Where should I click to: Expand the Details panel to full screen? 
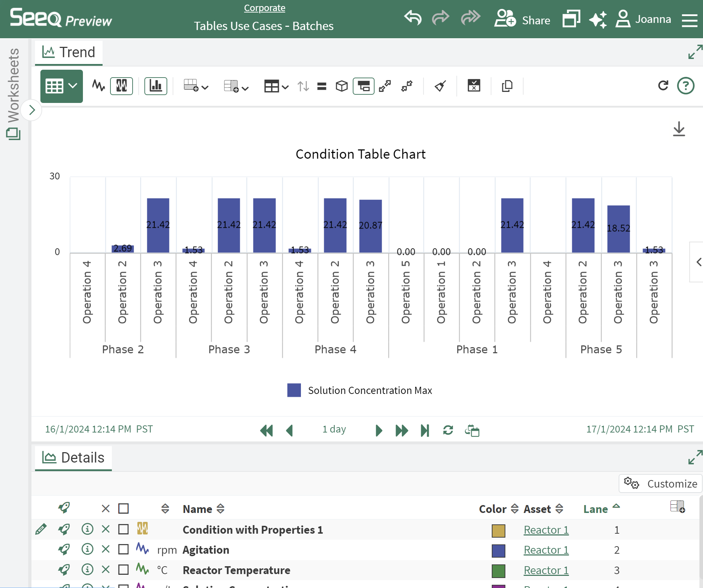(695, 457)
